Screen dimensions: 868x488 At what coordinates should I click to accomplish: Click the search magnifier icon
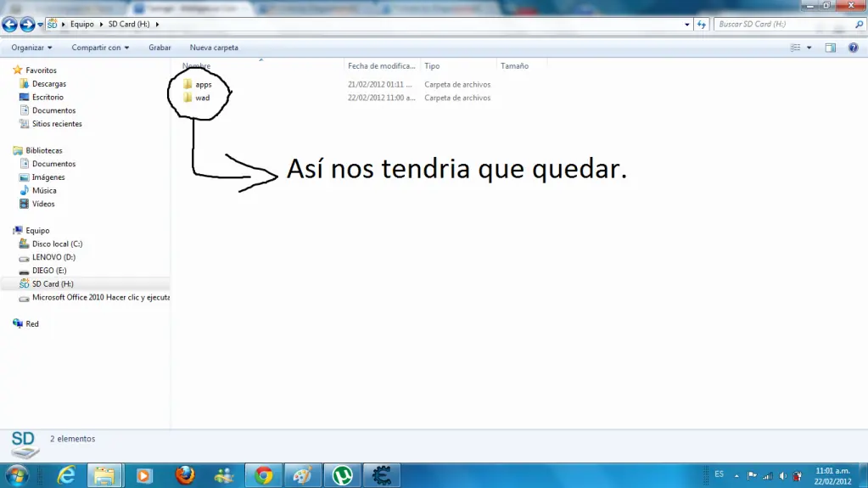tap(860, 25)
